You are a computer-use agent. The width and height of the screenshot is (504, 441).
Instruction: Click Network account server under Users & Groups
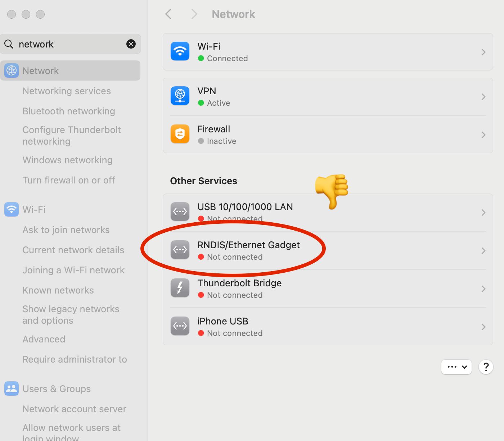tap(74, 409)
